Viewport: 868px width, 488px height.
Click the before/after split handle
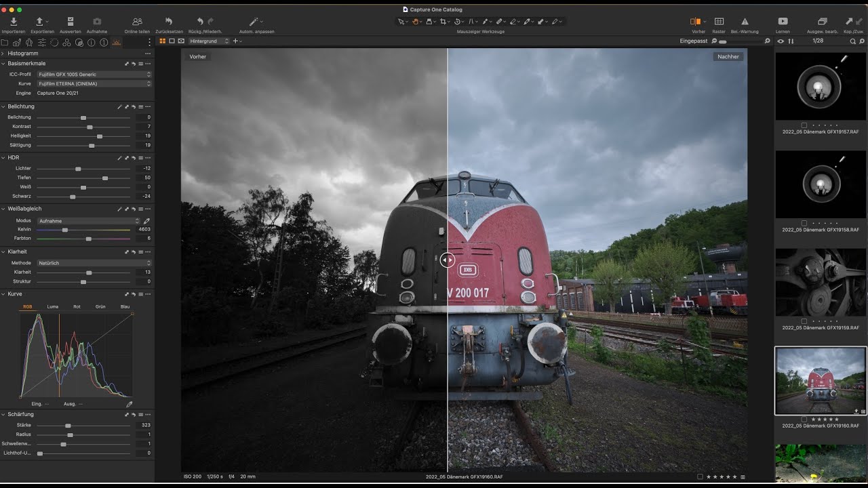point(447,260)
